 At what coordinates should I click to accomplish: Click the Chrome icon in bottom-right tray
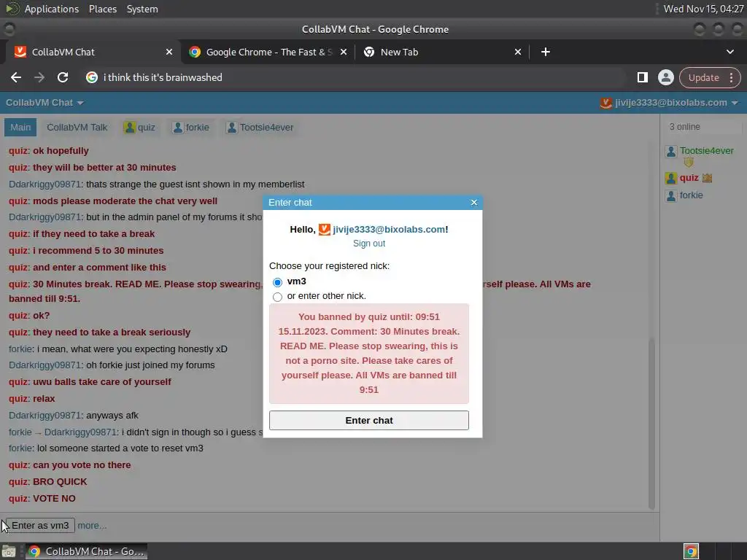691,551
